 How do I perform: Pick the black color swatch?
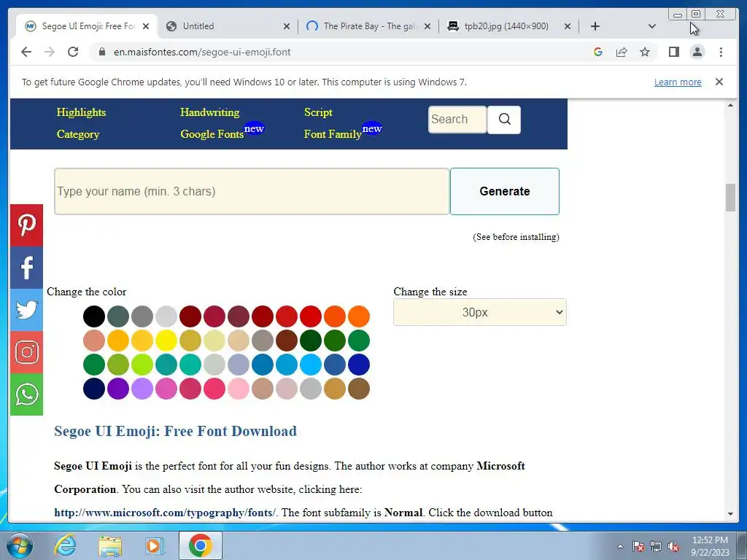[x=94, y=316]
